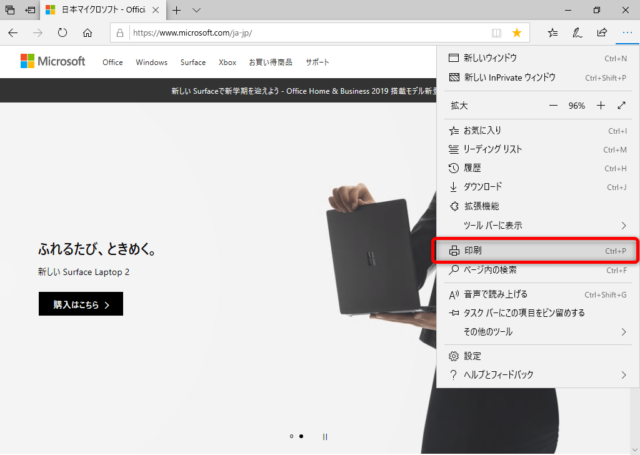Click the forward navigation arrow

click(x=38, y=33)
